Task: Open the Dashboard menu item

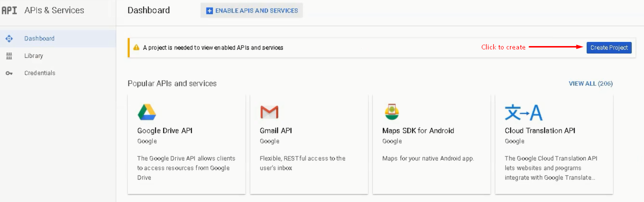Action: (x=58, y=38)
